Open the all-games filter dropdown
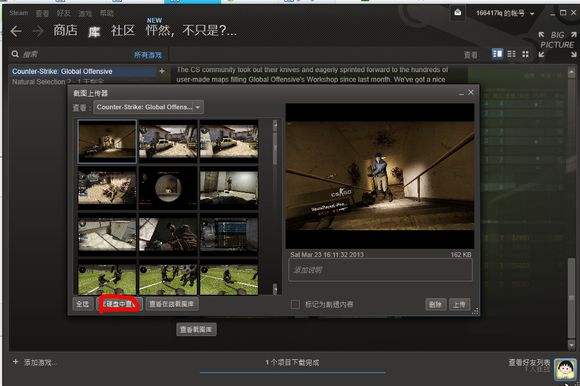The image size is (580, 386). [148, 55]
